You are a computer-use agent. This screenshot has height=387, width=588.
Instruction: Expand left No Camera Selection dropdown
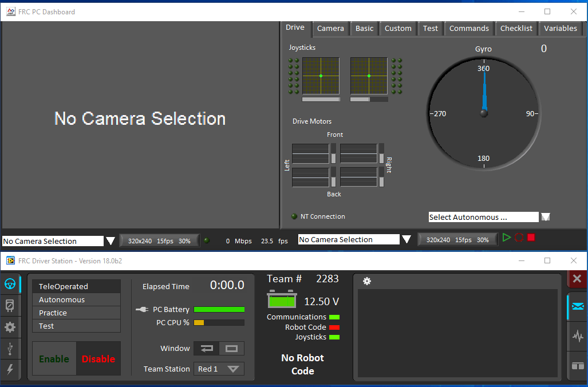click(111, 241)
